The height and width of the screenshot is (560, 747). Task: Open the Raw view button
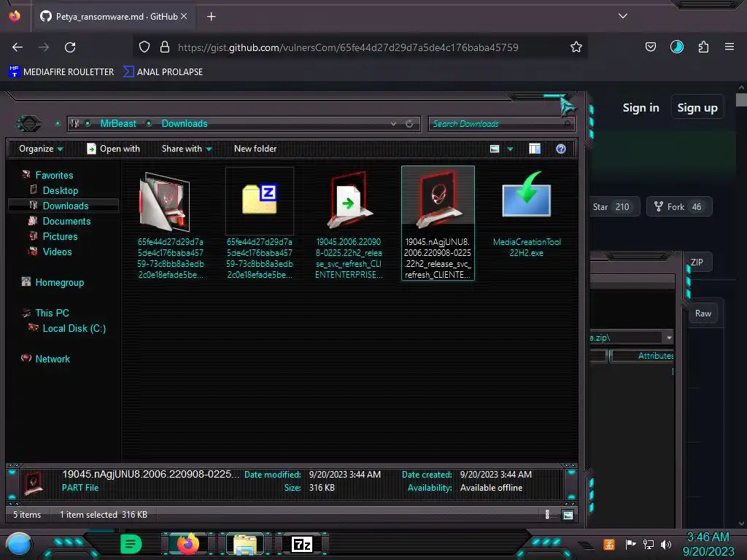click(x=703, y=314)
